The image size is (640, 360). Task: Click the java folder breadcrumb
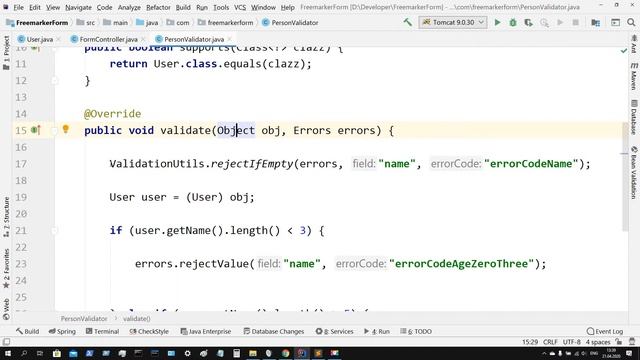(147, 23)
